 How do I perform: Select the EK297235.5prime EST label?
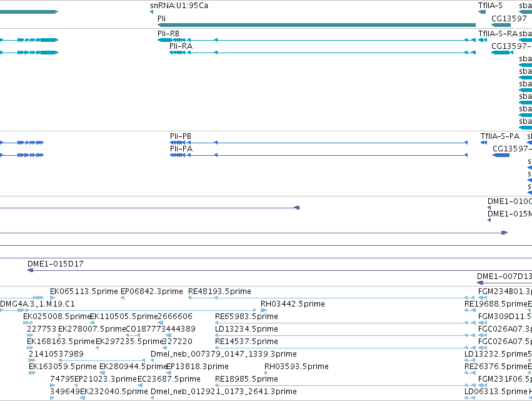pyautogui.click(x=129, y=342)
